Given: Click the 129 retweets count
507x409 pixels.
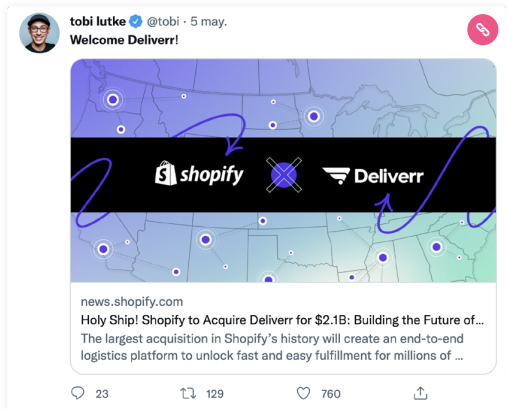Looking at the screenshot, I should click(x=215, y=394).
